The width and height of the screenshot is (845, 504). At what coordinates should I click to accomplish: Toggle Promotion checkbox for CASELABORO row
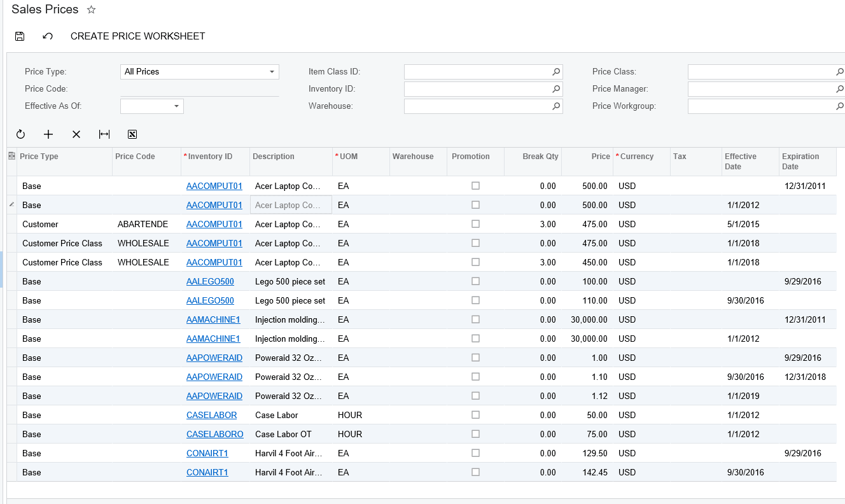[x=475, y=434]
